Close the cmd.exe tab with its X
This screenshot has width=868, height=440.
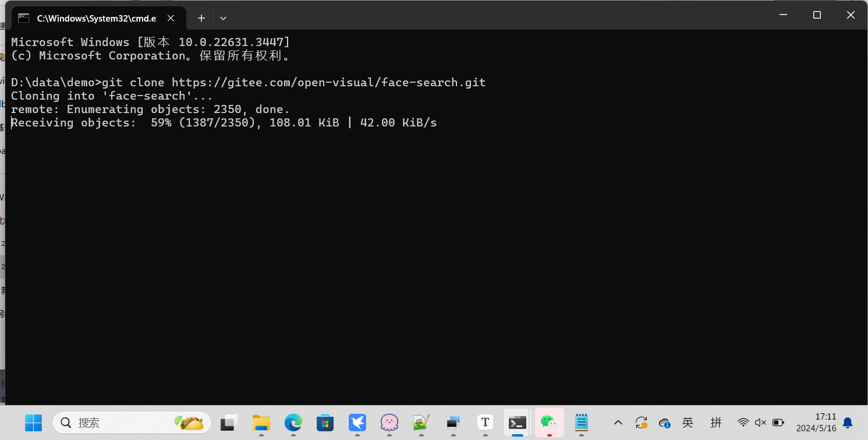pyautogui.click(x=170, y=18)
